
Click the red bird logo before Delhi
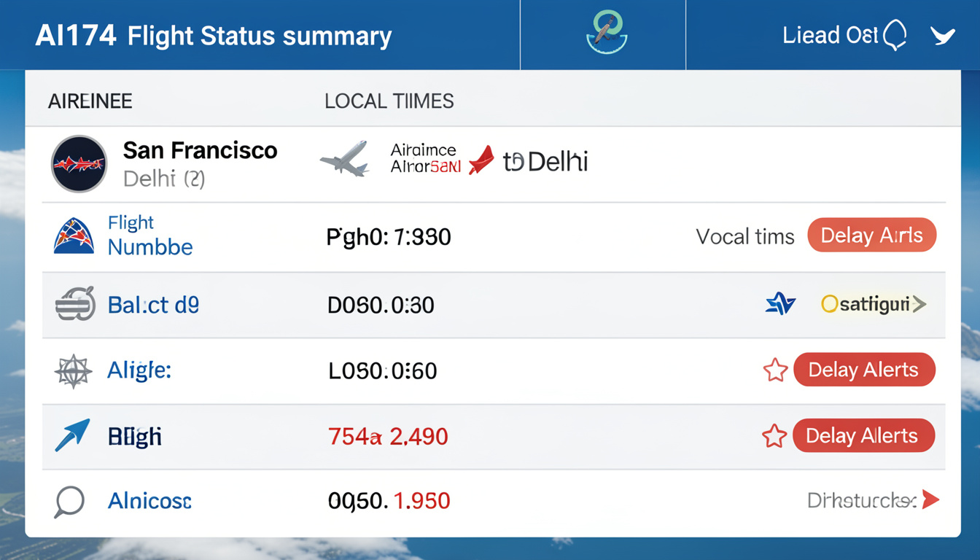click(x=481, y=160)
